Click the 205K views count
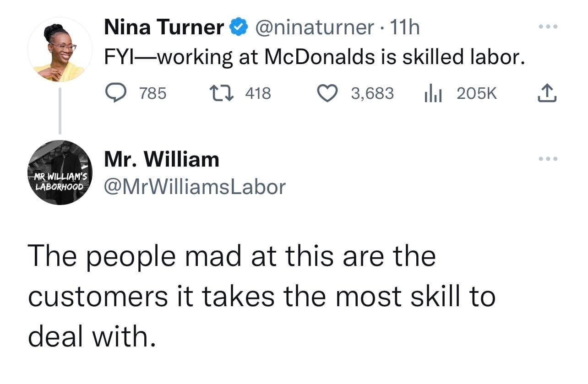The image size is (588, 384). [477, 94]
